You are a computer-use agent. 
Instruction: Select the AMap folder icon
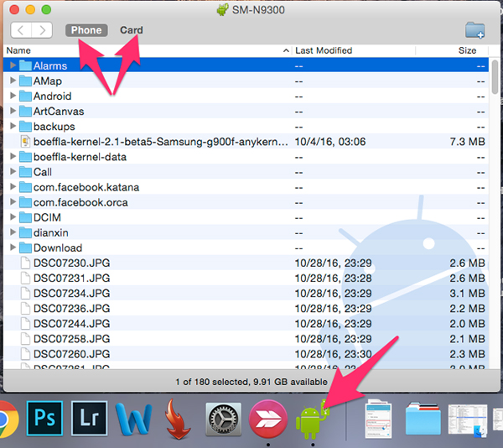25,81
